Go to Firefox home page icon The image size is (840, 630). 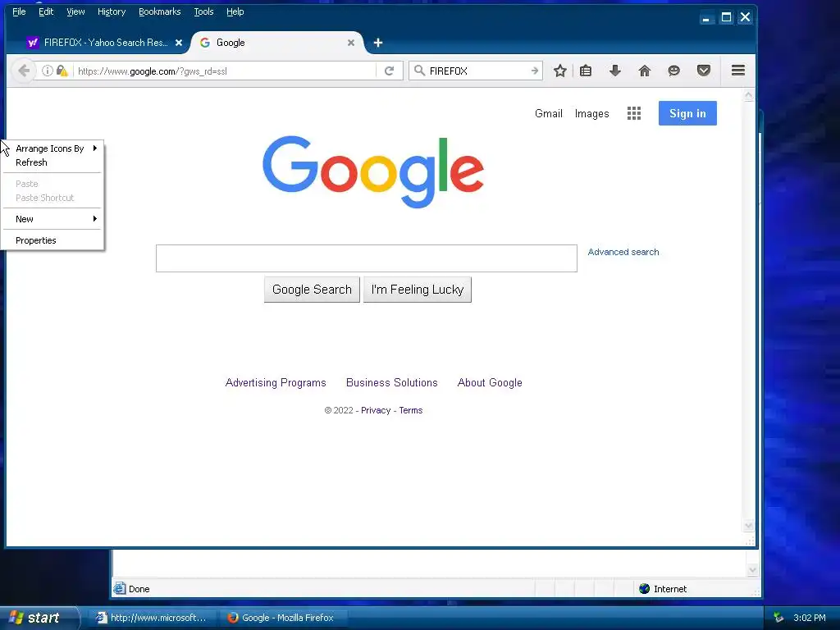[645, 71]
